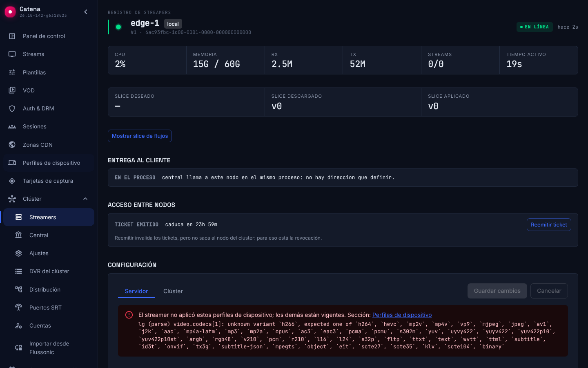Image resolution: width=588 pixels, height=368 pixels.
Task: Click the Central bank icon
Action: tap(19, 235)
